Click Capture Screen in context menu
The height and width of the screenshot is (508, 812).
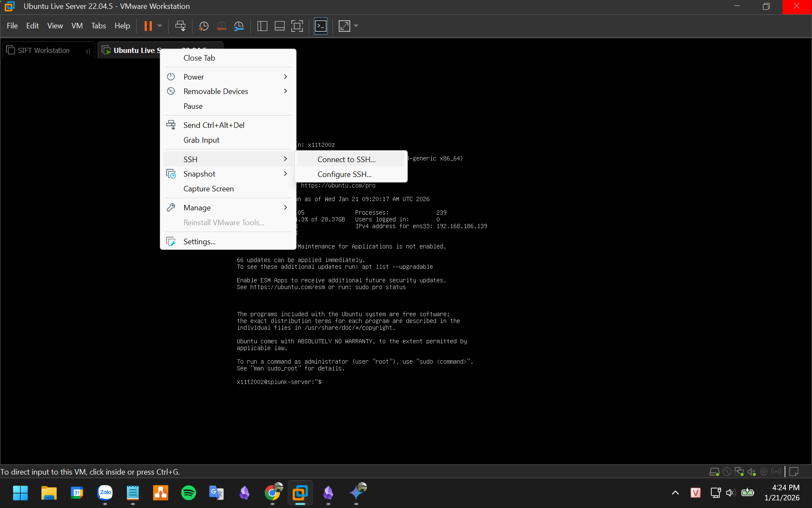(x=208, y=189)
